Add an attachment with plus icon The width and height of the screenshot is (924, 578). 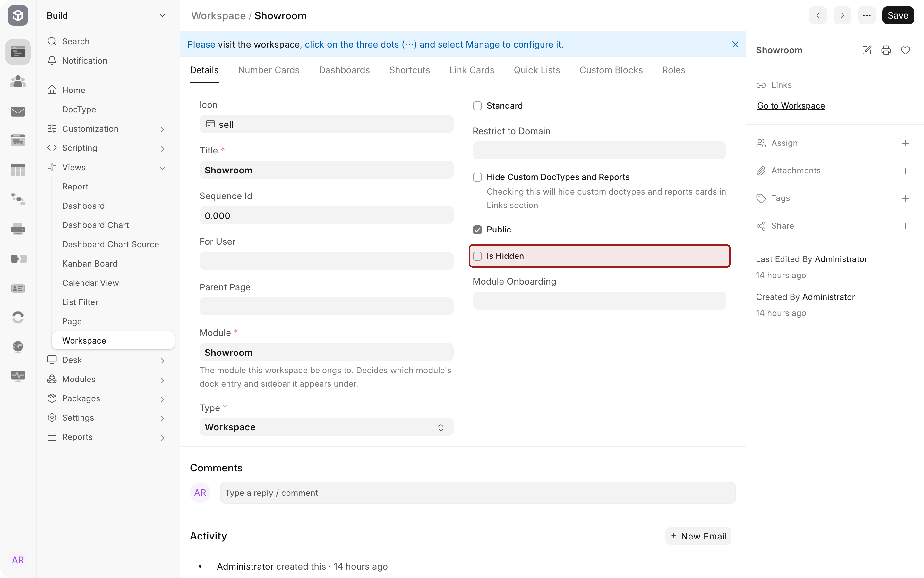point(905,171)
